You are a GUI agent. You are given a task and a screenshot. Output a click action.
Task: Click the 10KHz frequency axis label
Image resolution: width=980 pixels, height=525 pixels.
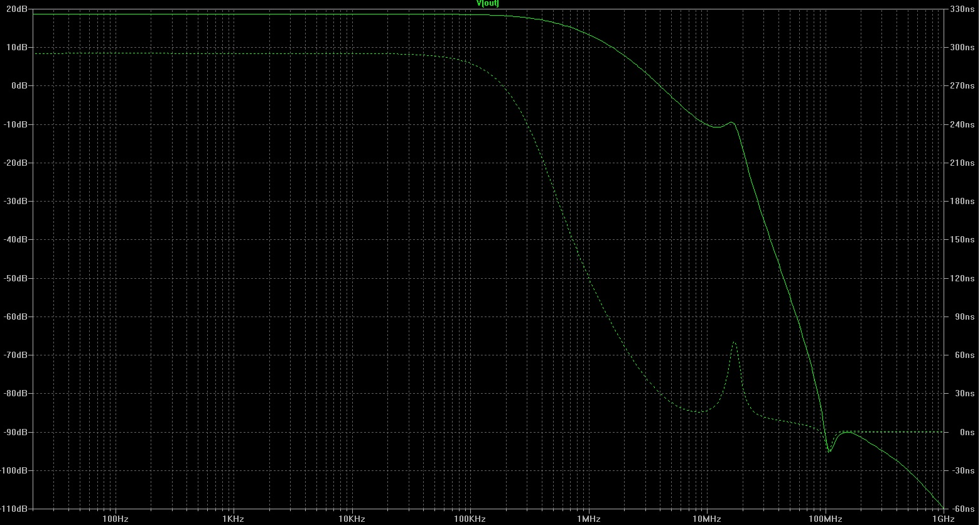click(352, 519)
